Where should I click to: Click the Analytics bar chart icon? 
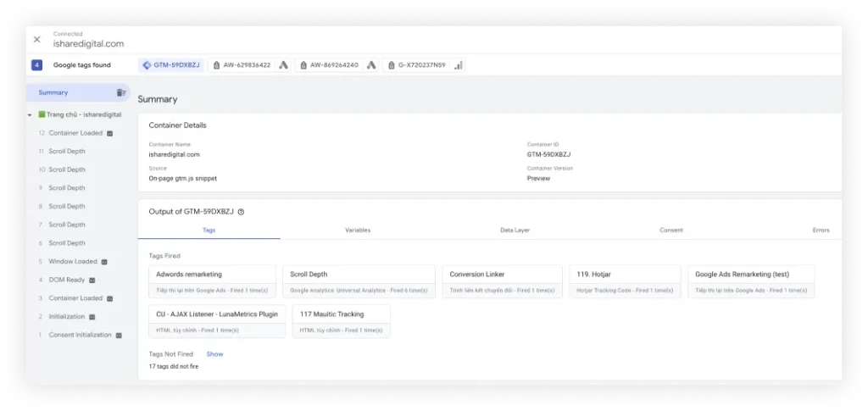pyautogui.click(x=459, y=65)
